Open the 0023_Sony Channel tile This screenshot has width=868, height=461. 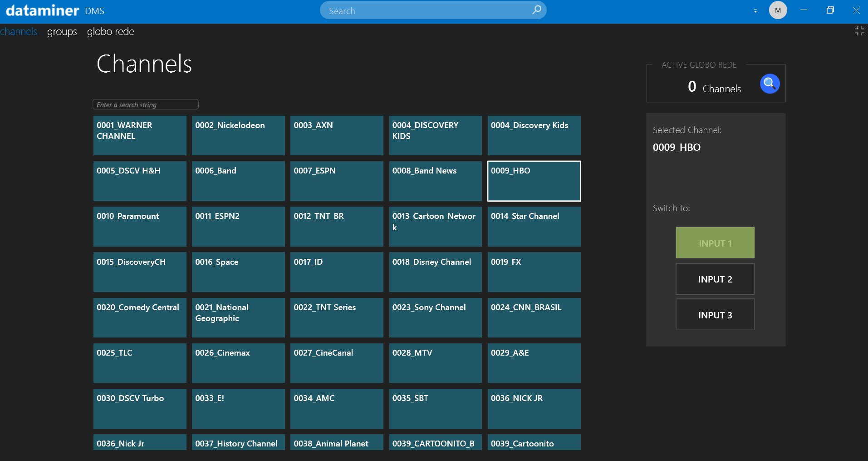[436, 317]
